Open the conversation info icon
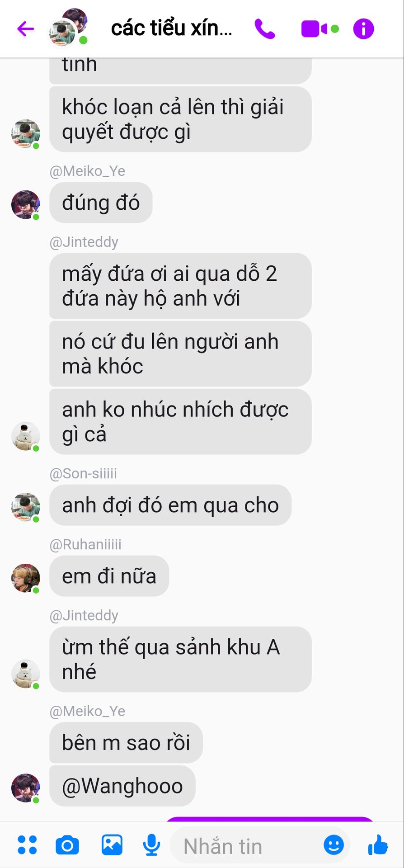The height and width of the screenshot is (868, 404). coord(363,29)
